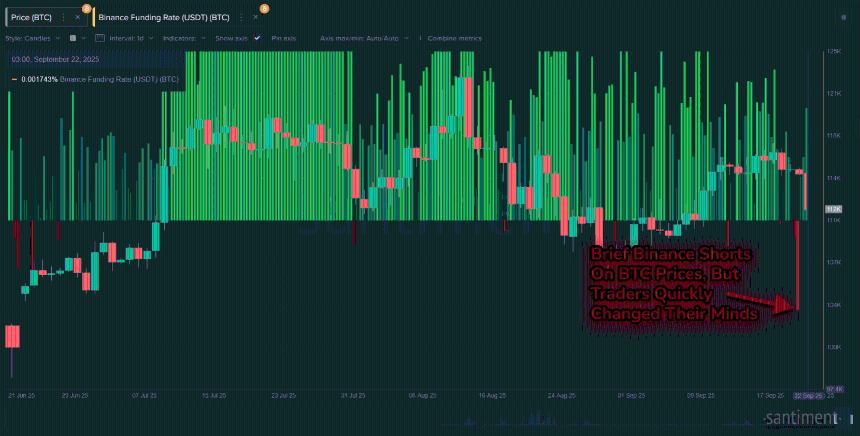Click the 0.001743% funding rate legend value

(39, 80)
